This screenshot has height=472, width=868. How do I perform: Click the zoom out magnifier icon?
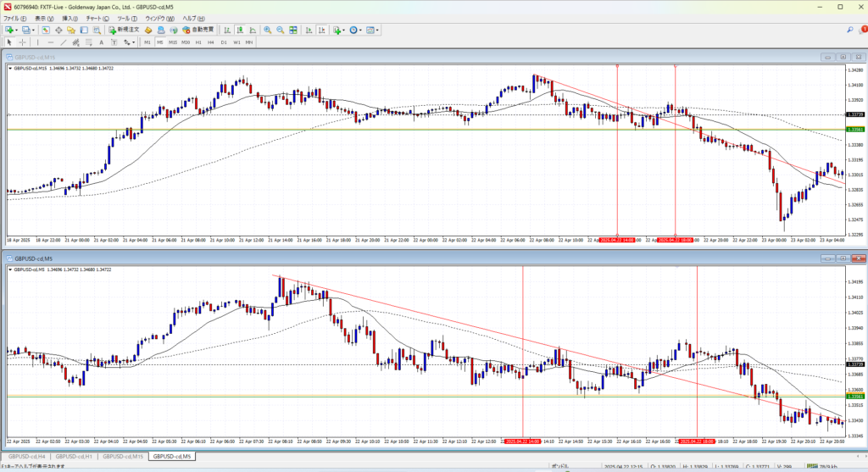280,30
